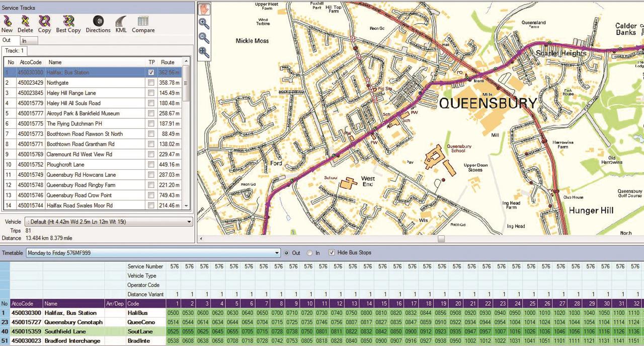
Task: Toggle the TP checkbox for Halifax Bus Station
Action: tap(151, 72)
